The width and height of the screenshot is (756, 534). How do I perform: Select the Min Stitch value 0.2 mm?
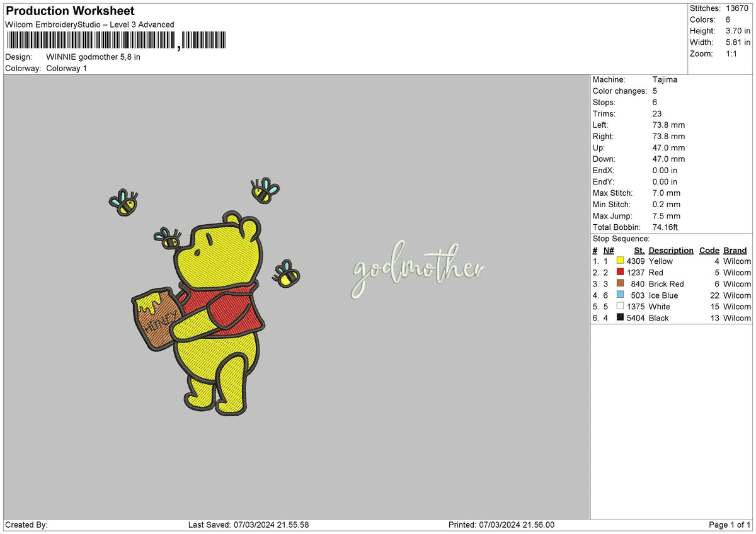tap(667, 204)
